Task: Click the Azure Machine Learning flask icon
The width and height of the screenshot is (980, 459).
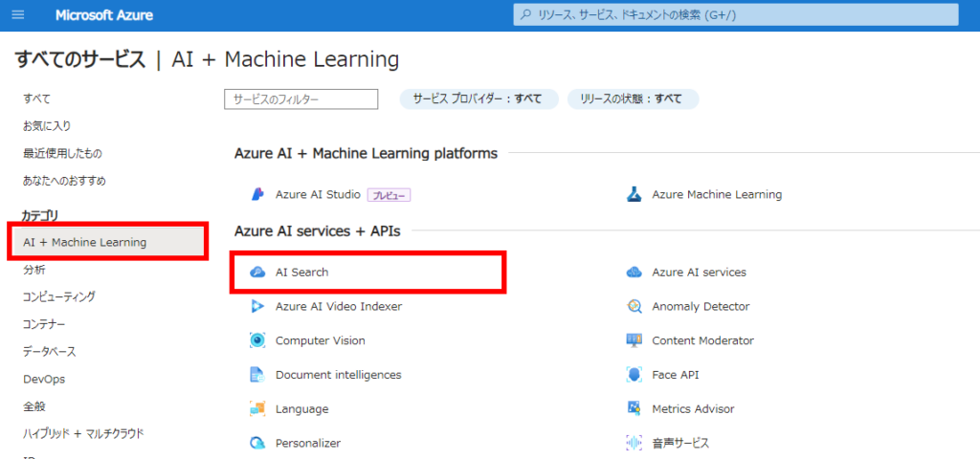Action: click(635, 195)
